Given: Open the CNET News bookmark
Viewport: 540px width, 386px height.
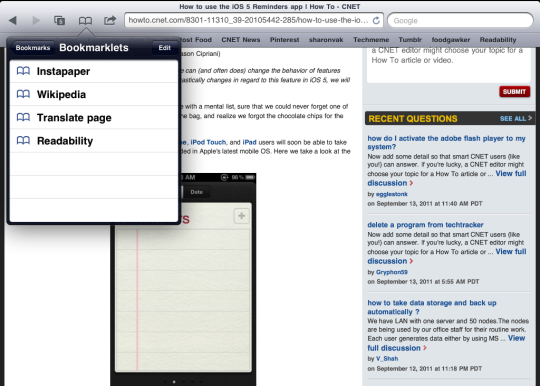Looking at the screenshot, I should click(x=241, y=40).
